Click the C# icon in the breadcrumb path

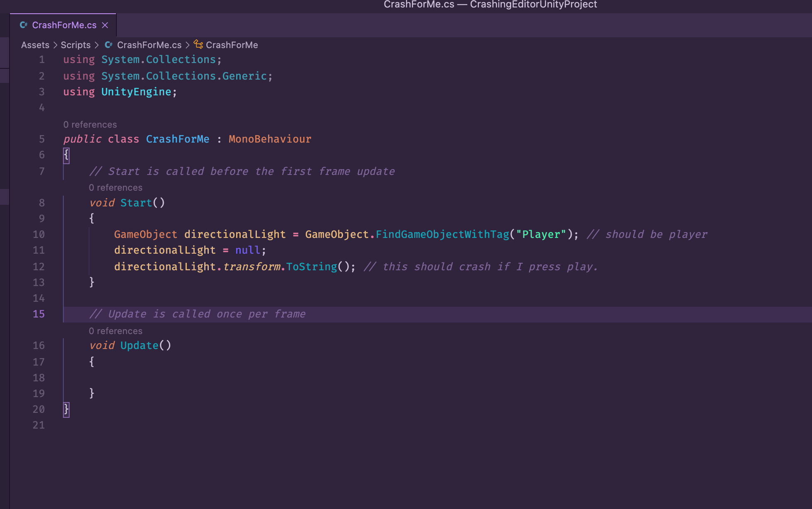(x=109, y=45)
